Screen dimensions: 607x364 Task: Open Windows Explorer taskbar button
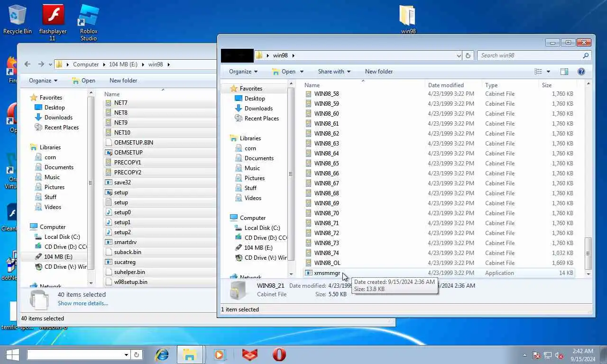[190, 355]
